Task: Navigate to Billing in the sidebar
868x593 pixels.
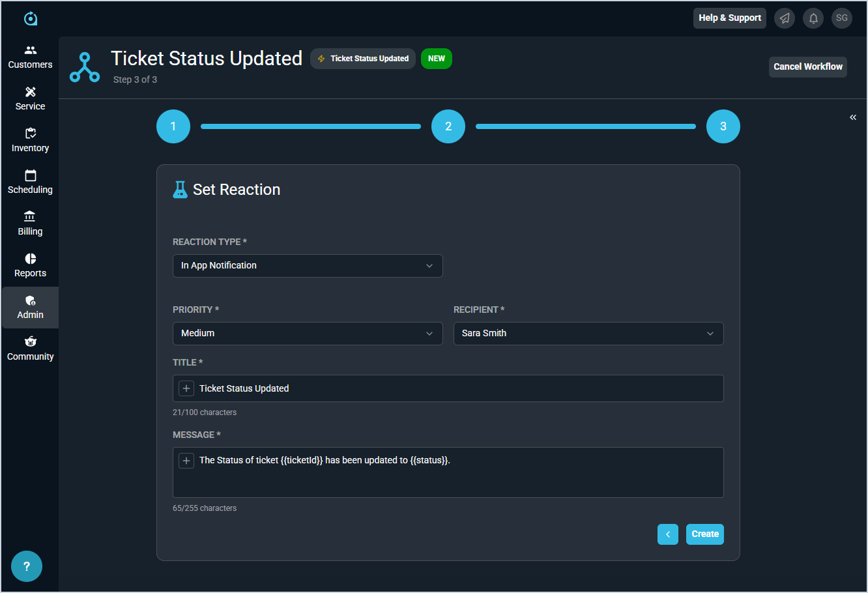Action: point(30,224)
